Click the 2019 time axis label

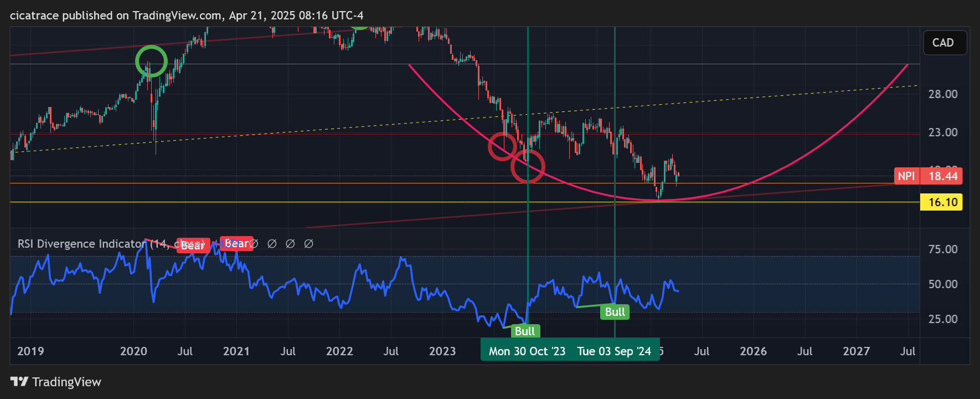30,351
